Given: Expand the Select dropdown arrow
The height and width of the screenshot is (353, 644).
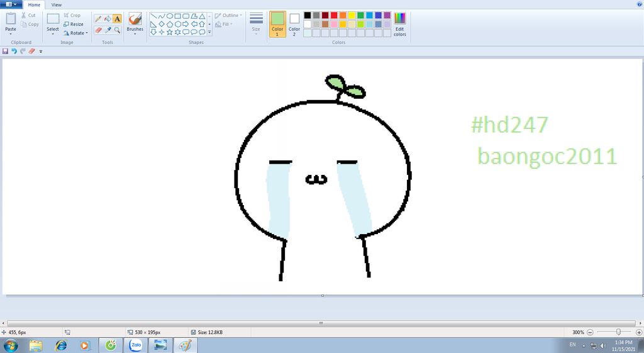Looking at the screenshot, I should [53, 34].
